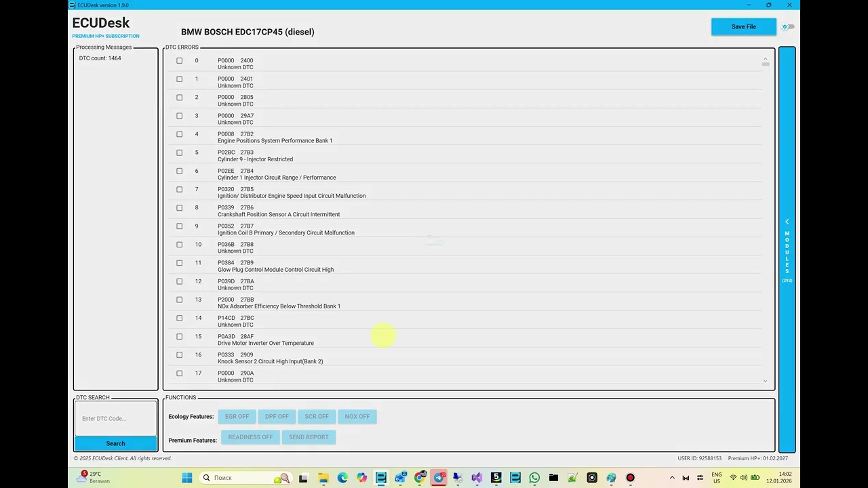The image size is (868, 488).
Task: Open Telegram from the taskbar
Action: 439,478
